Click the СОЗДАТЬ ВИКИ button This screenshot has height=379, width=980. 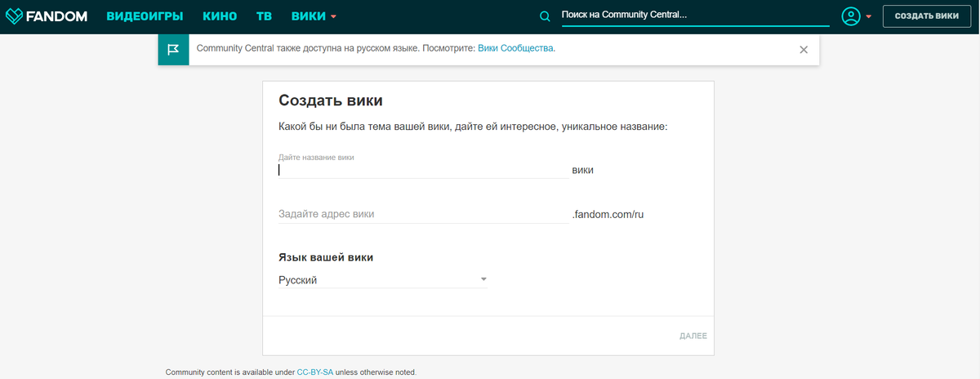(926, 16)
